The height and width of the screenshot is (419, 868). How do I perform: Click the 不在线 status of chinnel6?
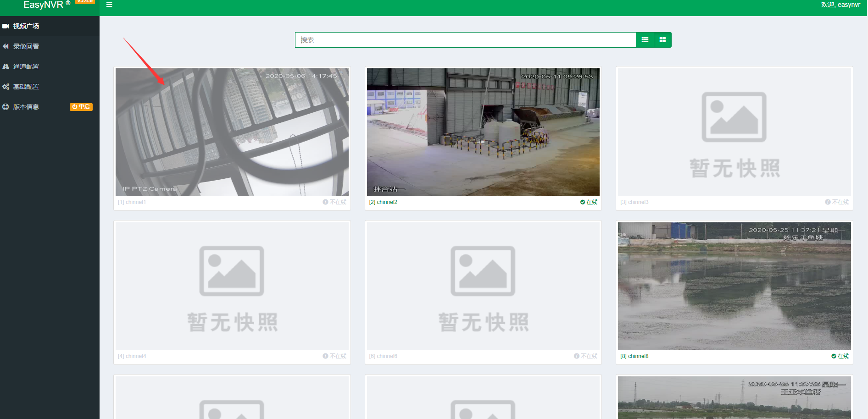click(x=585, y=356)
